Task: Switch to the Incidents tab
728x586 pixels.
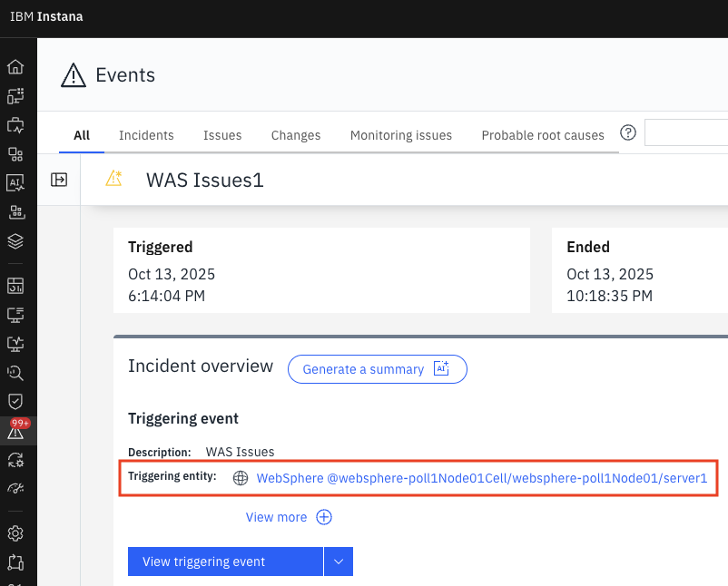Action: coord(146,135)
